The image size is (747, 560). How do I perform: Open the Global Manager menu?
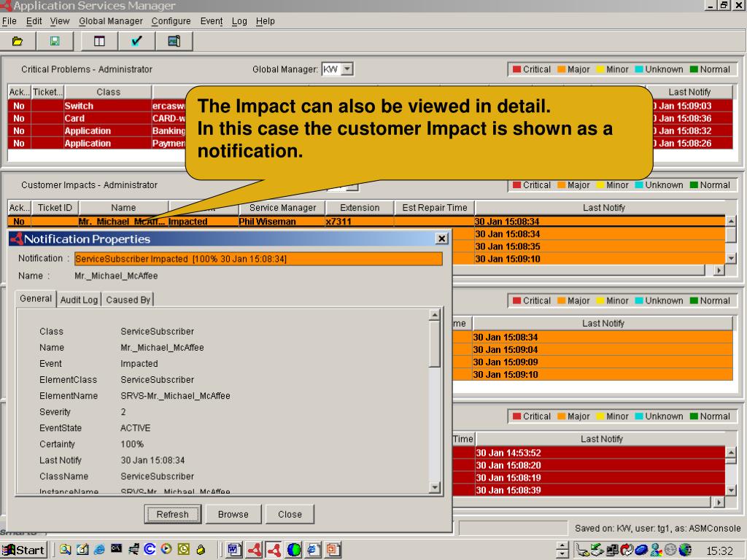[x=111, y=21]
